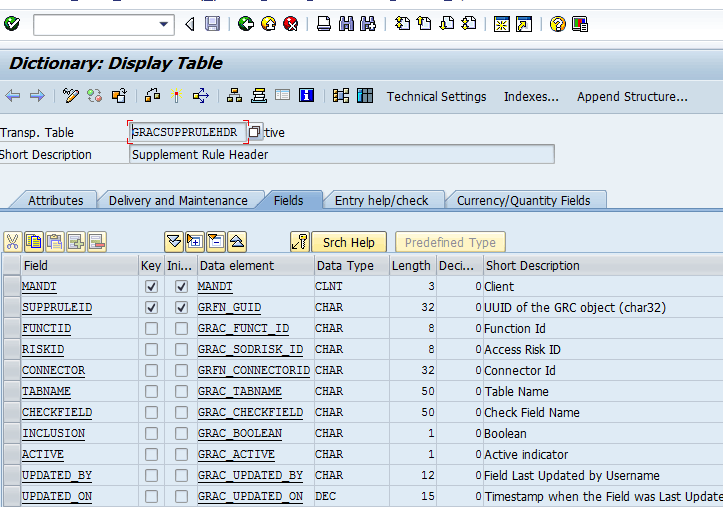Toggle the Key checkbox for SUPPRULEID
The width and height of the screenshot is (723, 507).
point(151,307)
